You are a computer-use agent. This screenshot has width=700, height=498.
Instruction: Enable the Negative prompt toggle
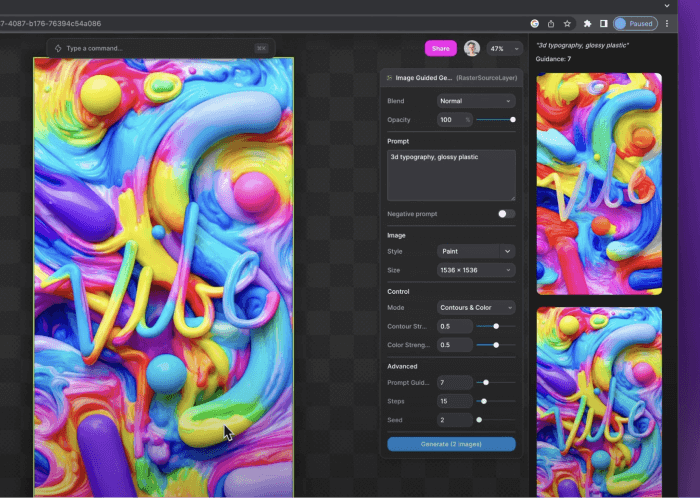[506, 214]
